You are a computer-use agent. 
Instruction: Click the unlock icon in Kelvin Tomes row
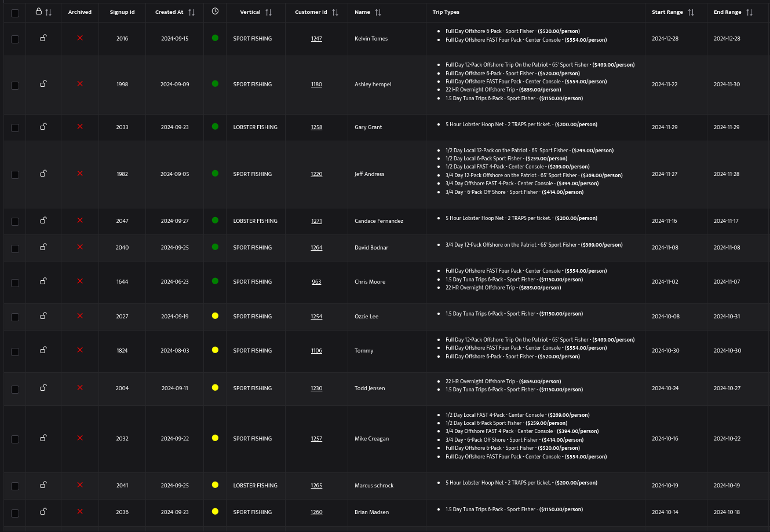(x=43, y=38)
